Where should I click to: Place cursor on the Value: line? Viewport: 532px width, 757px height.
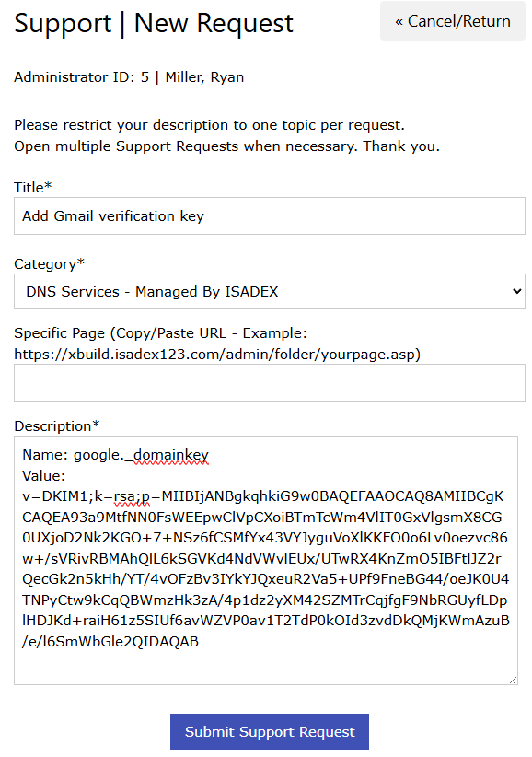pyautogui.click(x=43, y=475)
